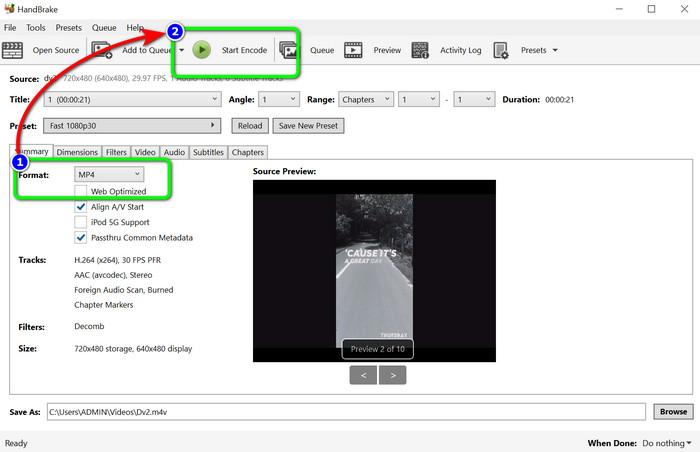Open the Angle dropdown
The image size is (700, 452).
point(279,99)
